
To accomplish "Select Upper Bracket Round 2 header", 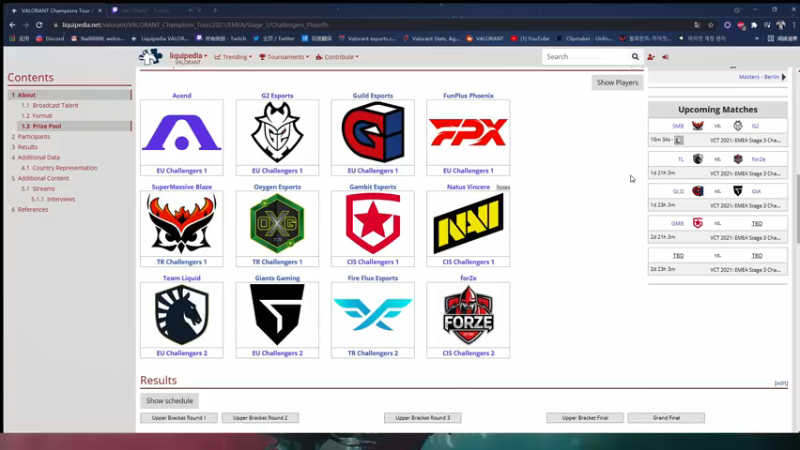I will pyautogui.click(x=260, y=417).
